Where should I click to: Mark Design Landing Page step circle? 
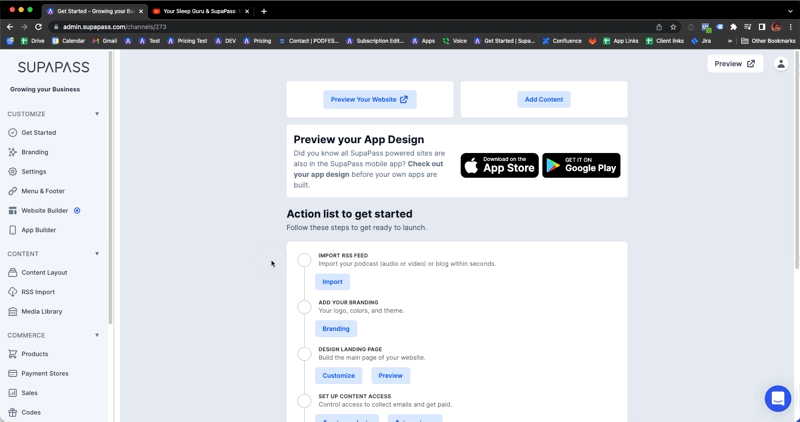click(304, 354)
